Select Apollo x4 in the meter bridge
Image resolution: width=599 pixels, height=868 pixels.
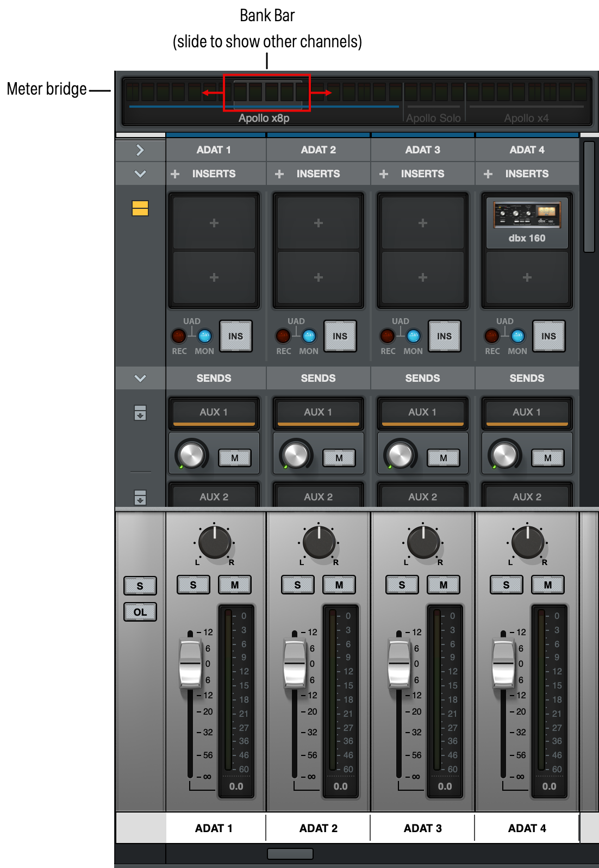pyautogui.click(x=527, y=118)
